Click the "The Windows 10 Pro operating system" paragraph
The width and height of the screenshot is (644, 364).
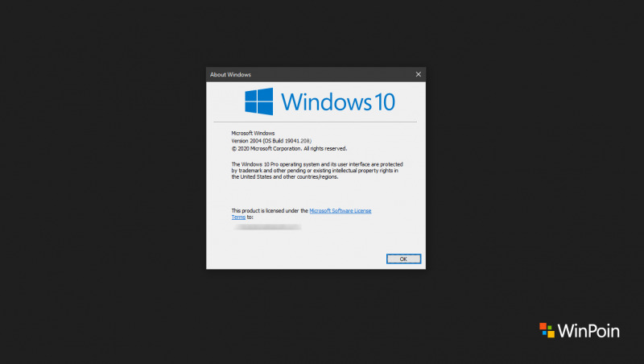pos(317,171)
